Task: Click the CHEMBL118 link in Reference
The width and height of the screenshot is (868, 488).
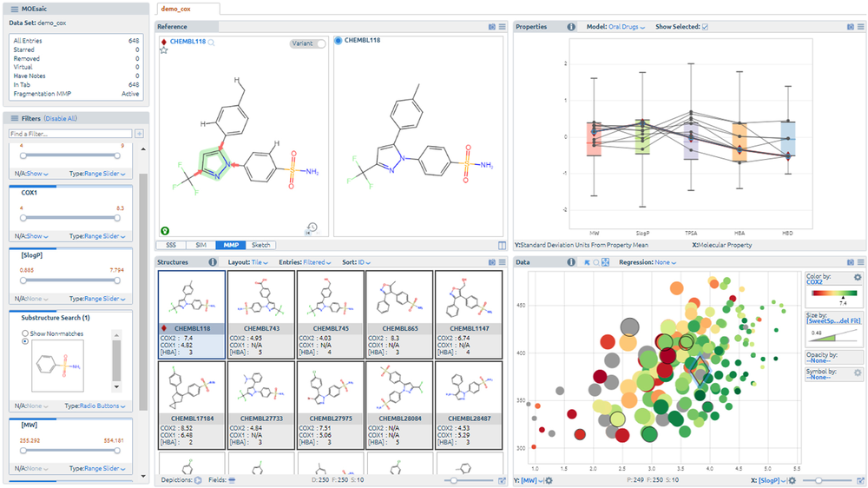Action: [187, 42]
